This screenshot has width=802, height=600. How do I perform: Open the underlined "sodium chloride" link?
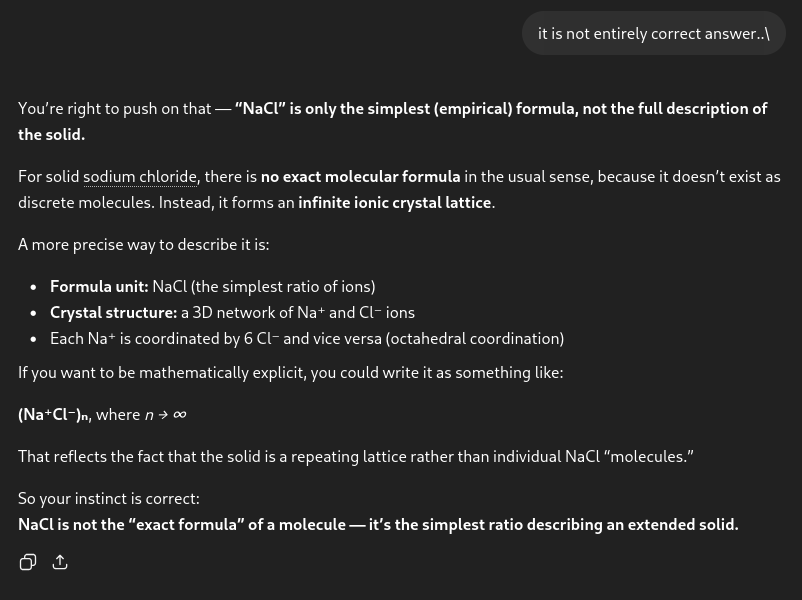pyautogui.click(x=140, y=177)
